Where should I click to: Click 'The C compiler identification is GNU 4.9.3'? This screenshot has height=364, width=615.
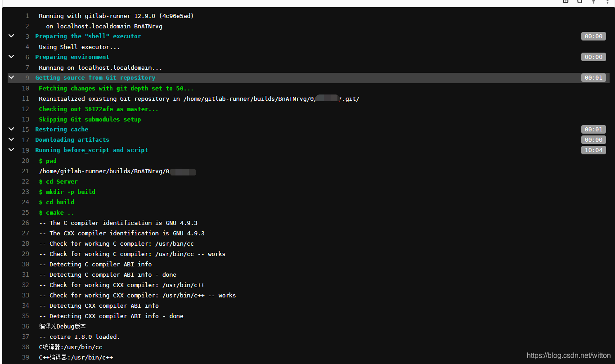118,223
